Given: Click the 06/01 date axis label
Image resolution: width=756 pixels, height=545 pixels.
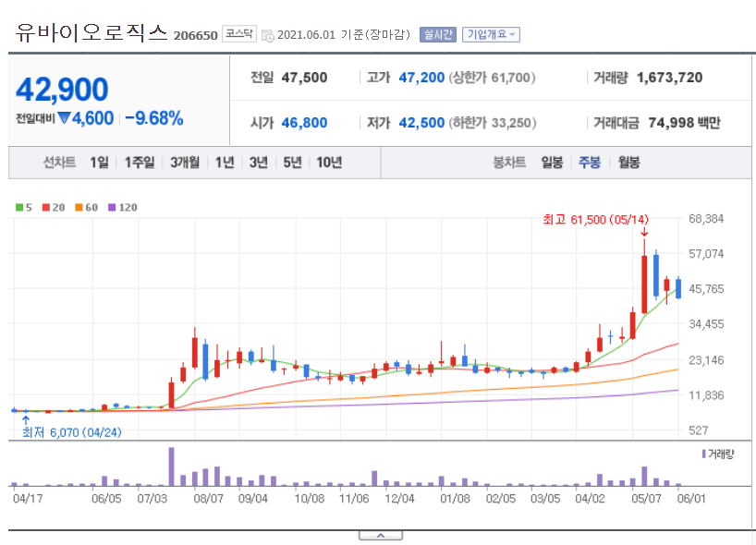Looking at the screenshot, I should click(691, 499).
